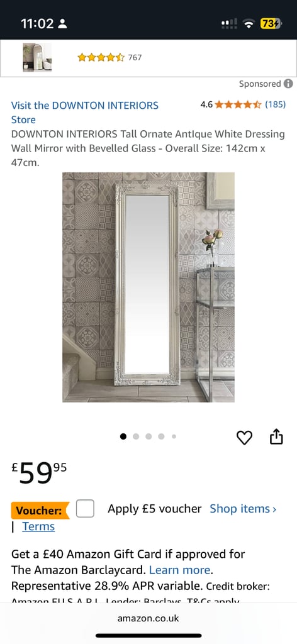Tap the orange Voucher badge
Screen dimensions: 297x644
click(x=40, y=511)
